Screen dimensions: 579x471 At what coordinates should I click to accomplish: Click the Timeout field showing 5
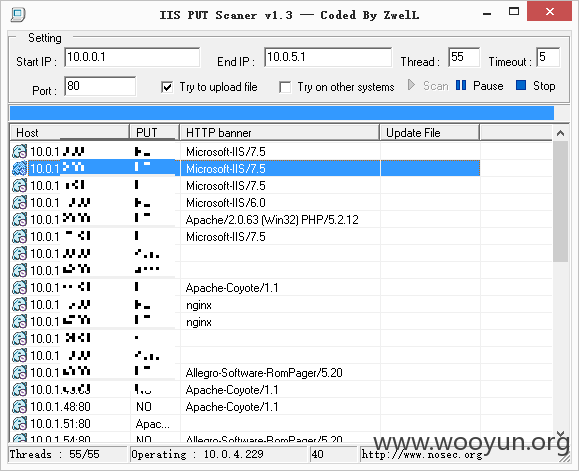click(548, 57)
